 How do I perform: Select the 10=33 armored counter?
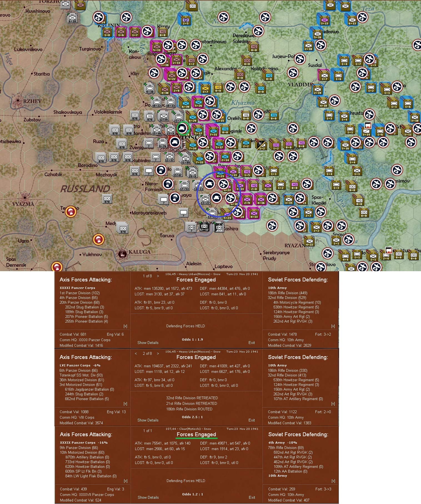point(170,102)
